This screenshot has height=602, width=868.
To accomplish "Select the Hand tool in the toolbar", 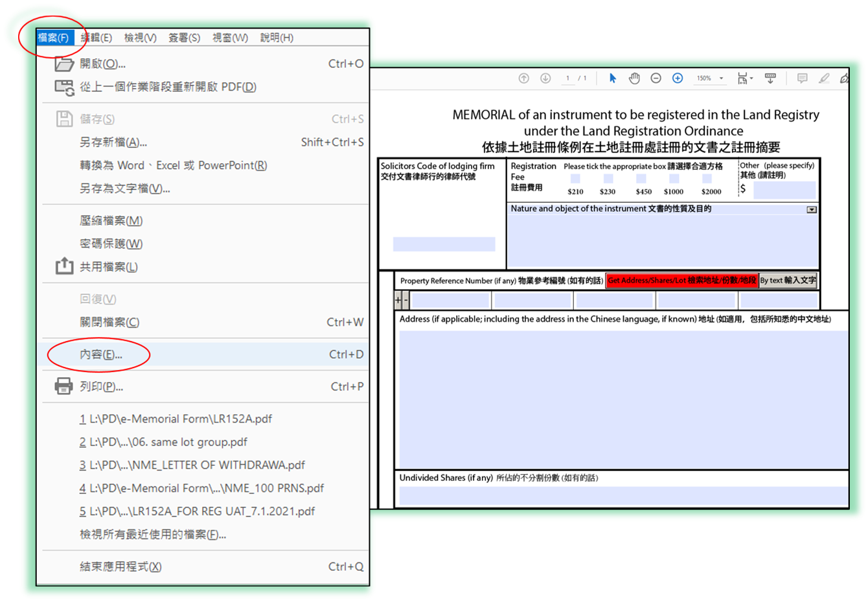I will click(x=634, y=78).
